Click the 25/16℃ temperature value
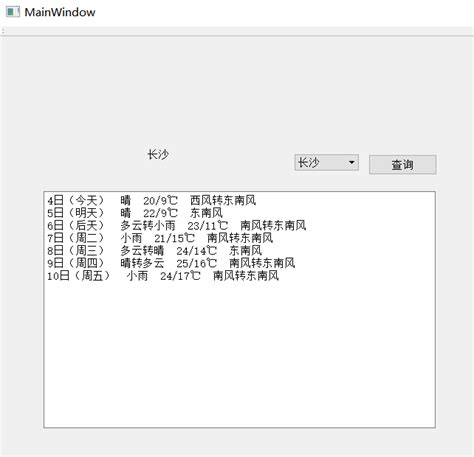The width and height of the screenshot is (474, 457). [x=196, y=263]
